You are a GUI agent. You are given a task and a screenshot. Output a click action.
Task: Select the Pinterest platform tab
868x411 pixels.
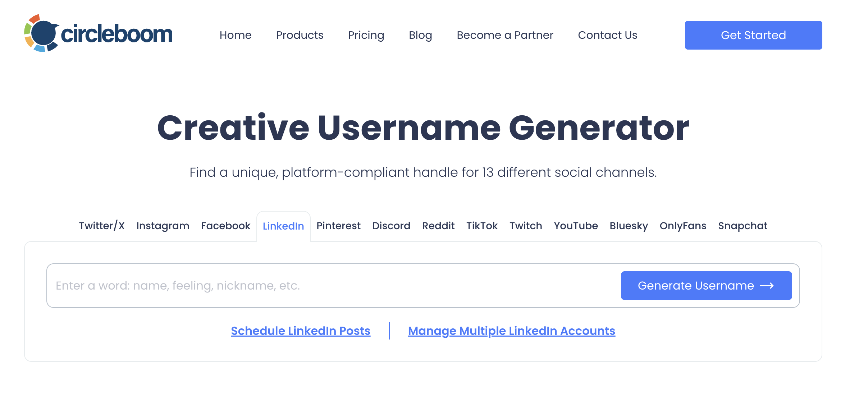[x=338, y=226]
